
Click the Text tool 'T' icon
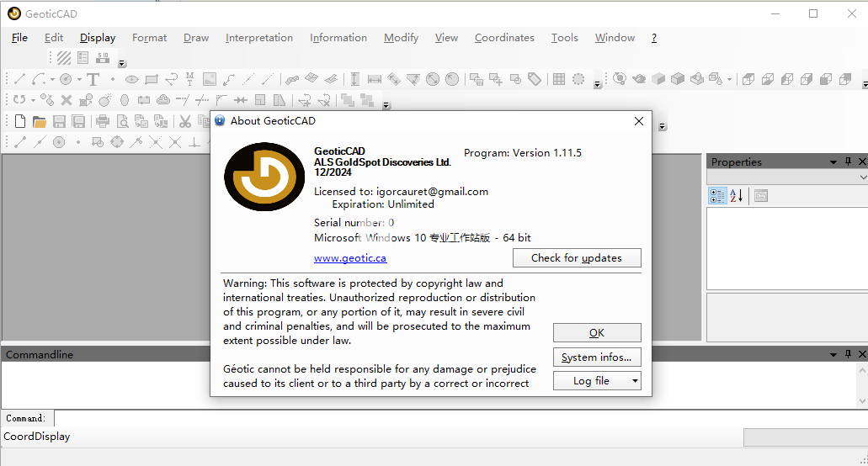tap(93, 80)
